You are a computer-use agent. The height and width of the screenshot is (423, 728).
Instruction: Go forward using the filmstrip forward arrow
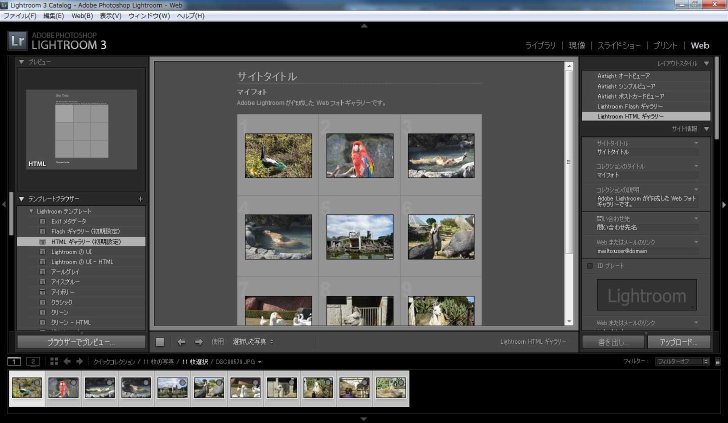pos(79,361)
